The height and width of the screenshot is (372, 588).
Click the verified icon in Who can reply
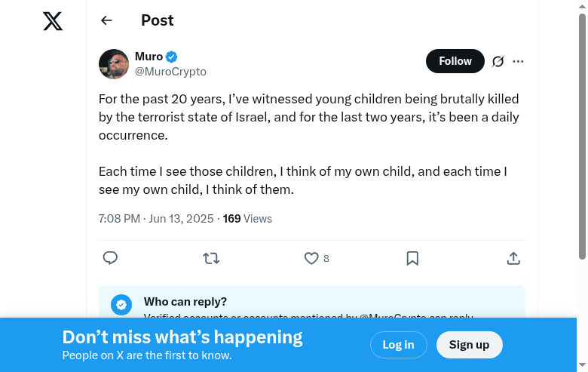click(121, 304)
